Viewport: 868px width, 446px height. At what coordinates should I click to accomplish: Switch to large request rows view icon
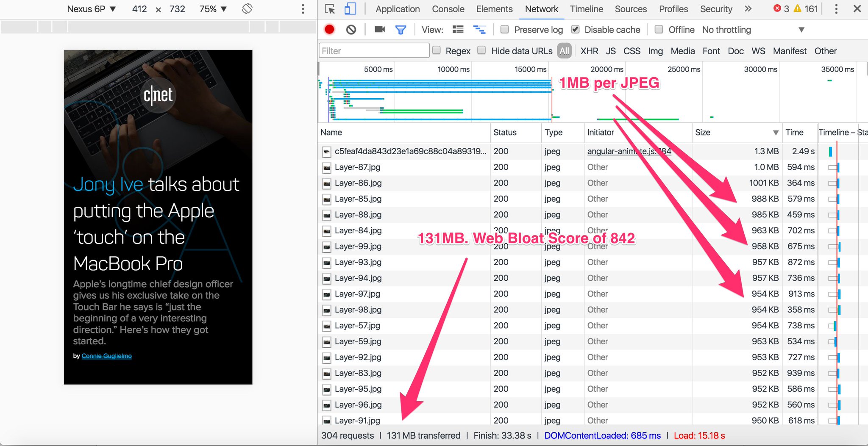coord(458,29)
